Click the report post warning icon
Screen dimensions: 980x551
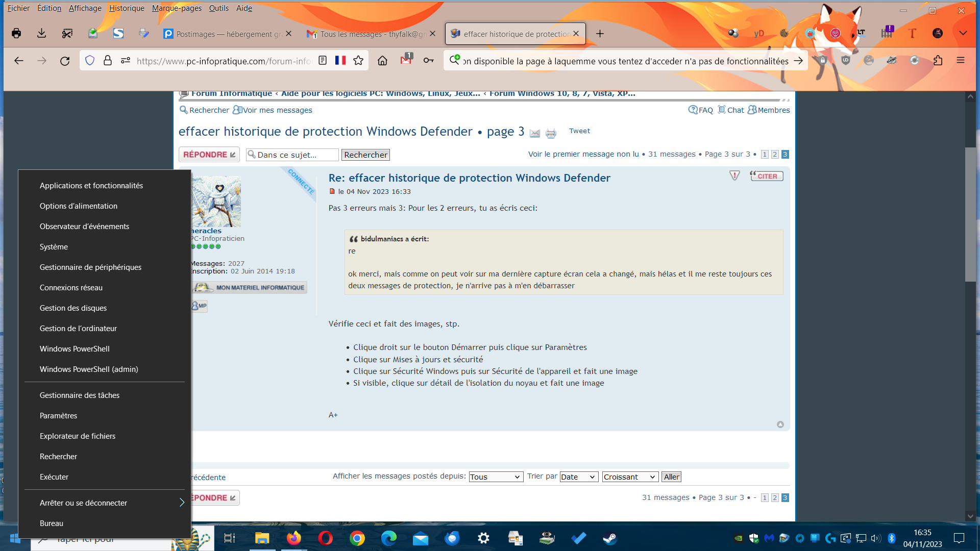click(734, 176)
